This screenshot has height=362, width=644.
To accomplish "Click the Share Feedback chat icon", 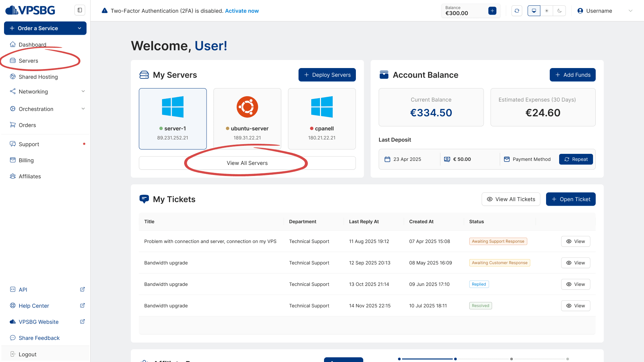I will pyautogui.click(x=13, y=338).
